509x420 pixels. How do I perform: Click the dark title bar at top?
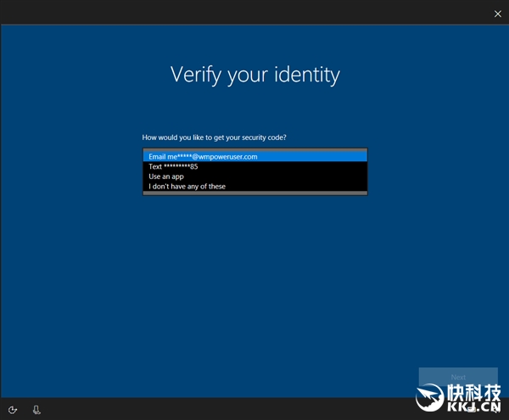pyautogui.click(x=255, y=12)
